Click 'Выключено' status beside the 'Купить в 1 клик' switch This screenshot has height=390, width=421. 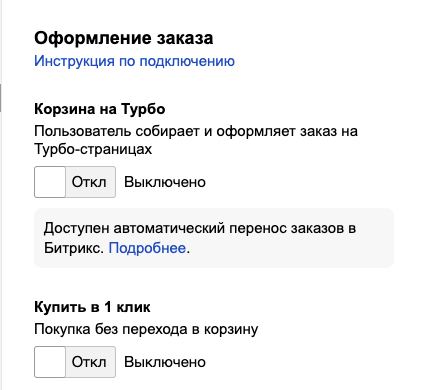pyautogui.click(x=165, y=362)
